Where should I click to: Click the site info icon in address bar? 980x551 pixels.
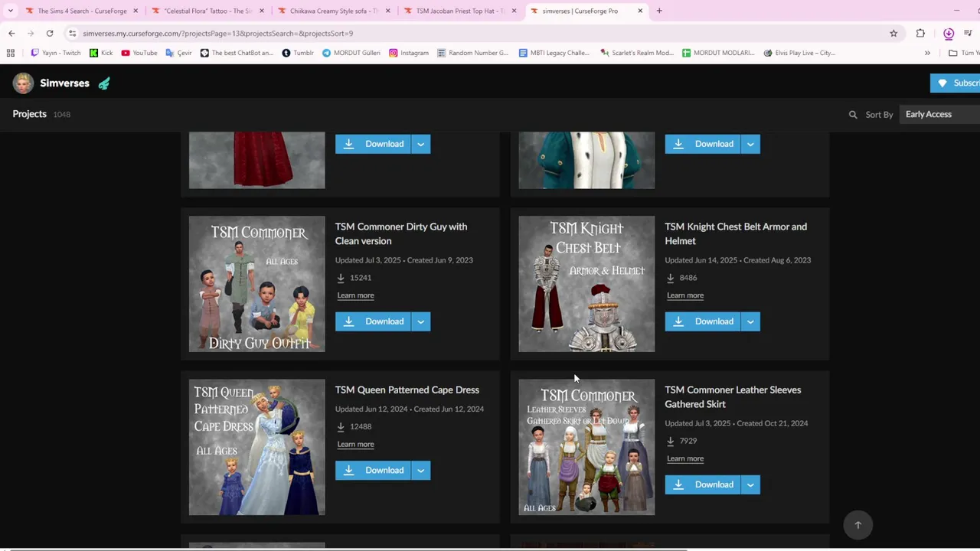coord(72,33)
